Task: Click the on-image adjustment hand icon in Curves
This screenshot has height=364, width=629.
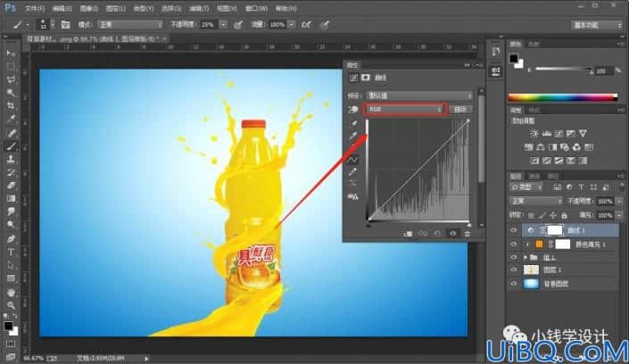Action: click(x=353, y=109)
